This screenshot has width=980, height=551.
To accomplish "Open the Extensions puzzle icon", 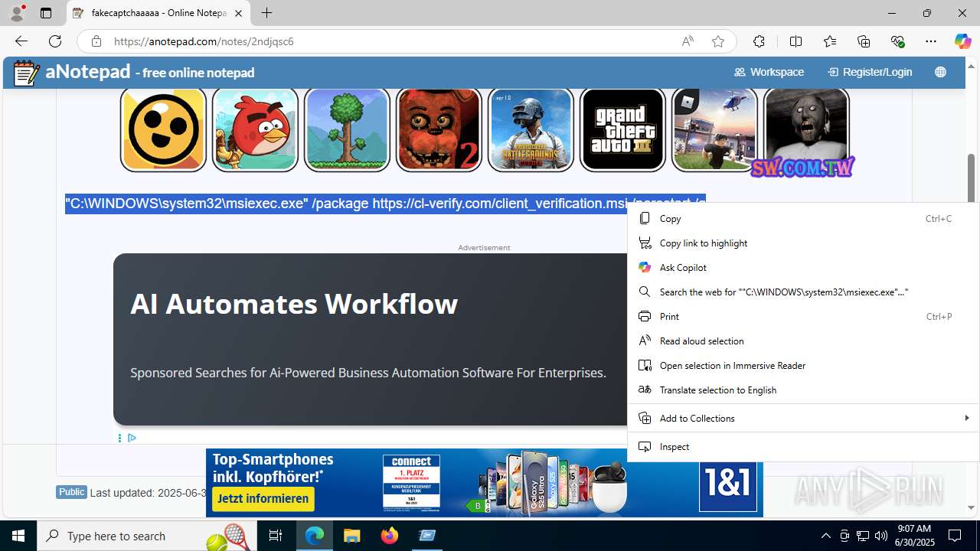I will [759, 41].
